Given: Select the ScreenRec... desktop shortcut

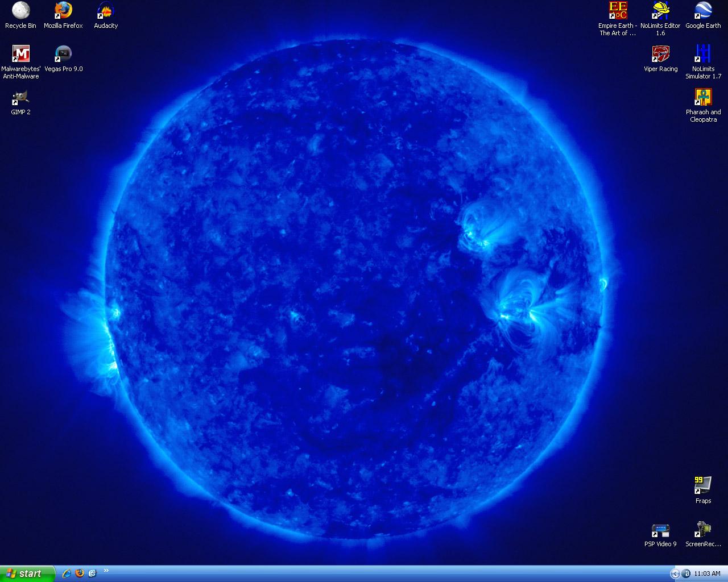Looking at the screenshot, I should pyautogui.click(x=703, y=534).
